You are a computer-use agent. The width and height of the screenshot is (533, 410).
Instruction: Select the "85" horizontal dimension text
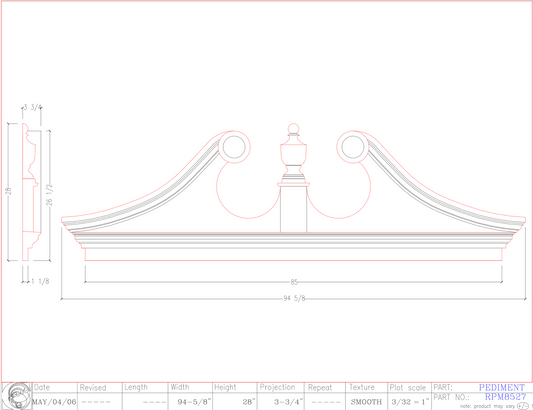coord(294,282)
